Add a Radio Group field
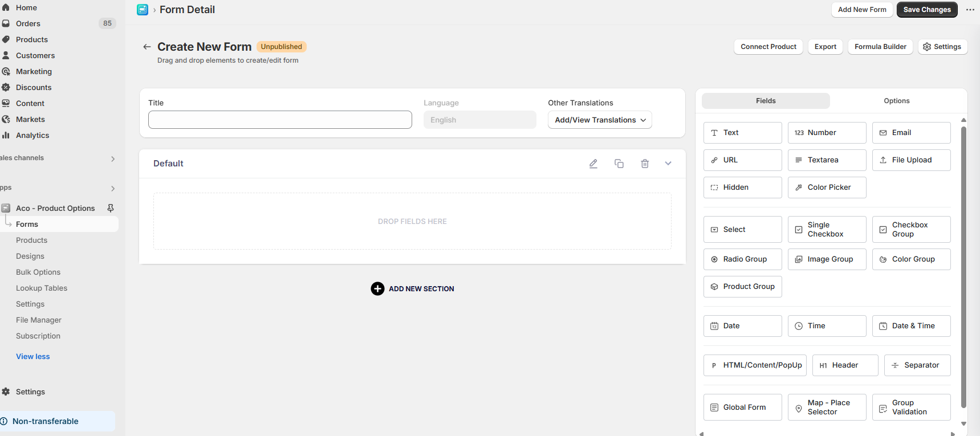Screen dimensions: 980x436 click(x=742, y=259)
